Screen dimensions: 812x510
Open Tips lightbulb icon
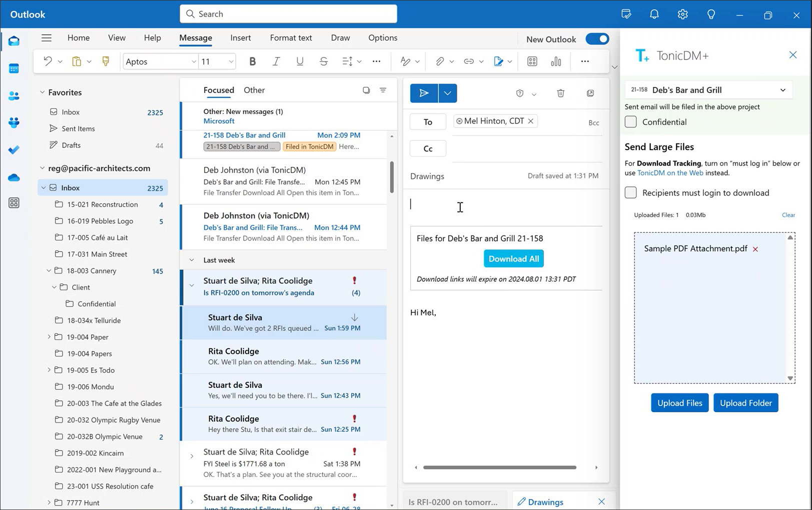tap(711, 14)
